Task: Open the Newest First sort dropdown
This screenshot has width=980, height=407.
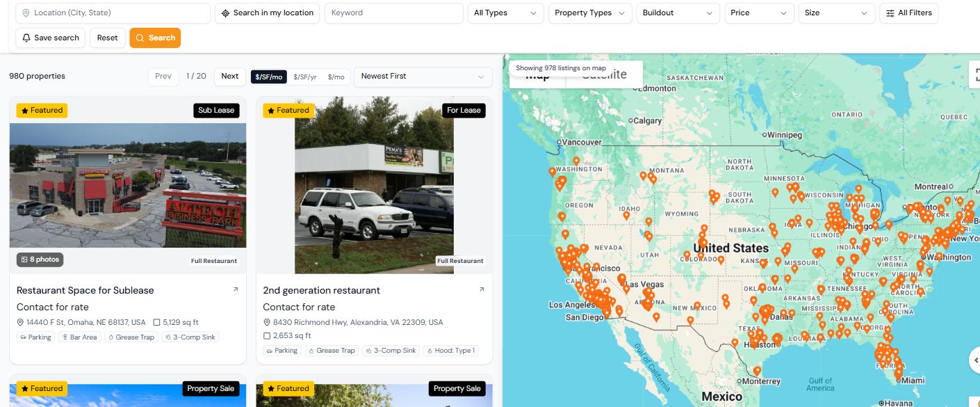Action: (423, 77)
